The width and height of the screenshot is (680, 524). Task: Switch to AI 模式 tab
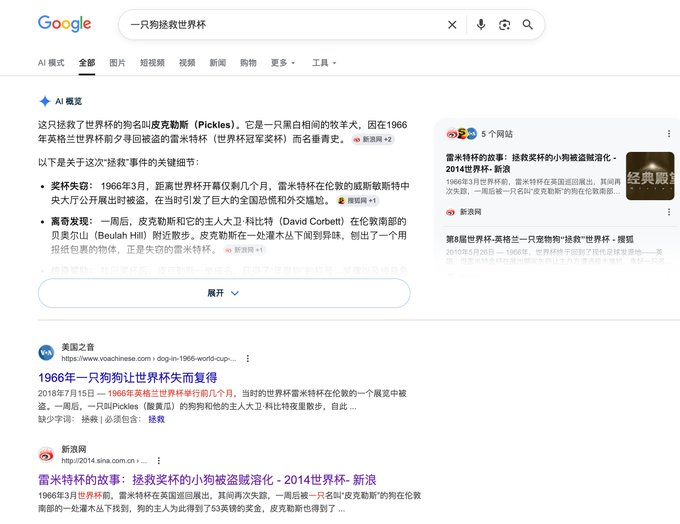[x=51, y=63]
